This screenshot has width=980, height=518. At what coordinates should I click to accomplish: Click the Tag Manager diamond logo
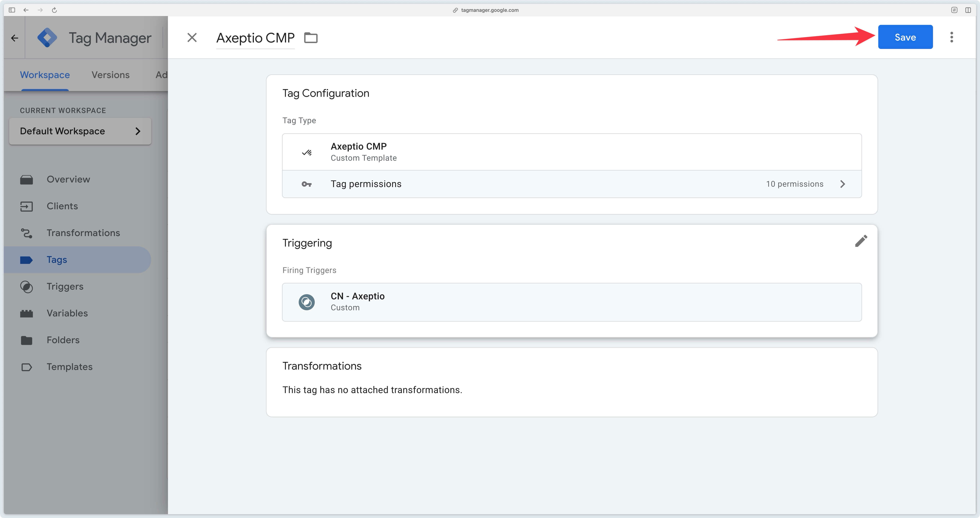point(47,37)
